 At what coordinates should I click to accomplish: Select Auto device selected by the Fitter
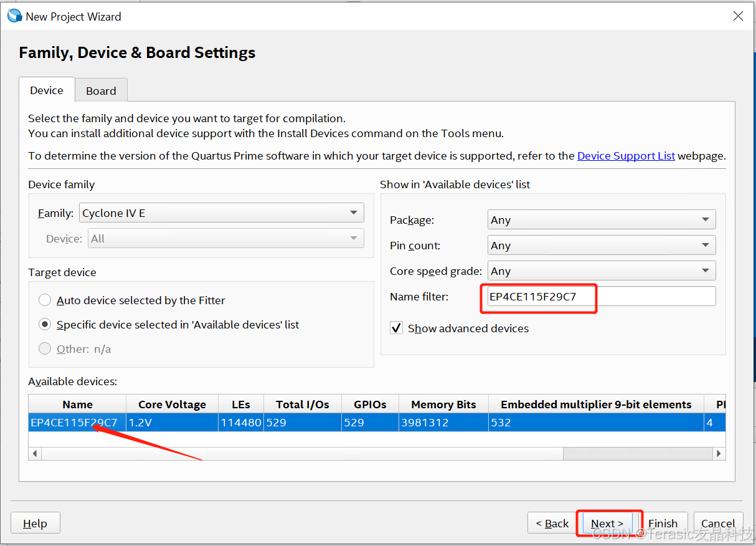click(x=45, y=300)
